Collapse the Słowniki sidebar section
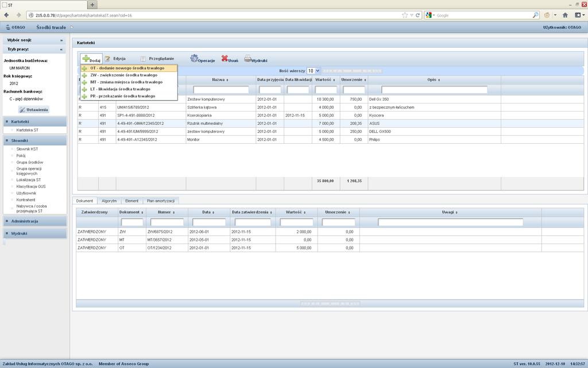 34,140
